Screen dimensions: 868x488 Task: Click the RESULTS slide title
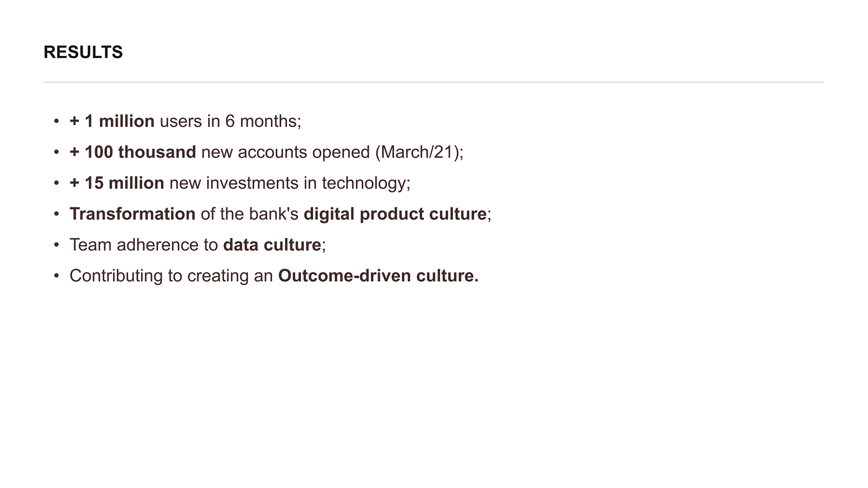click(x=83, y=52)
